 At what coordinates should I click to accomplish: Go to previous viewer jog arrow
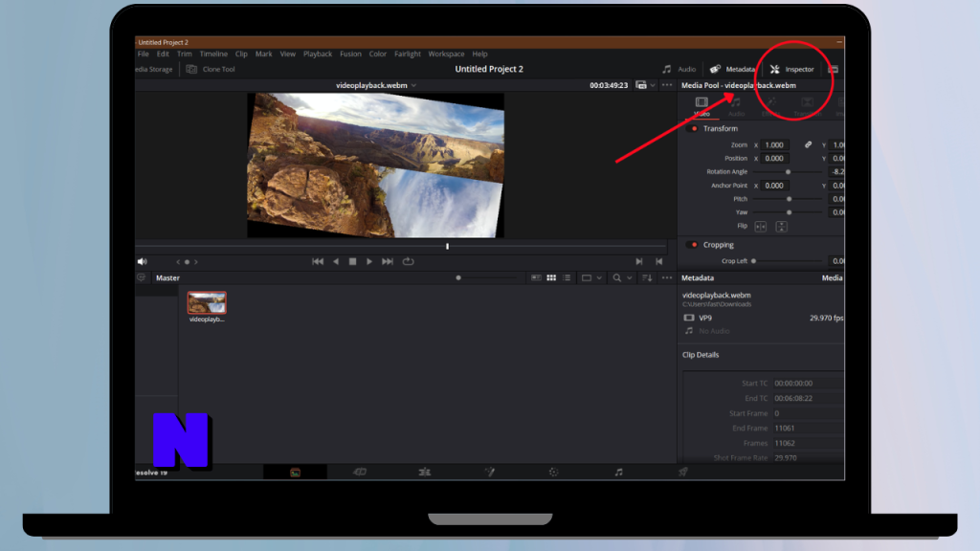point(178,262)
